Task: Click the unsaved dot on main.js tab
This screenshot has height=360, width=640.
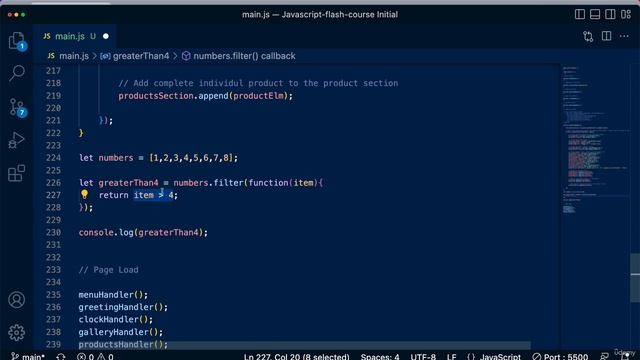Action: point(106,36)
